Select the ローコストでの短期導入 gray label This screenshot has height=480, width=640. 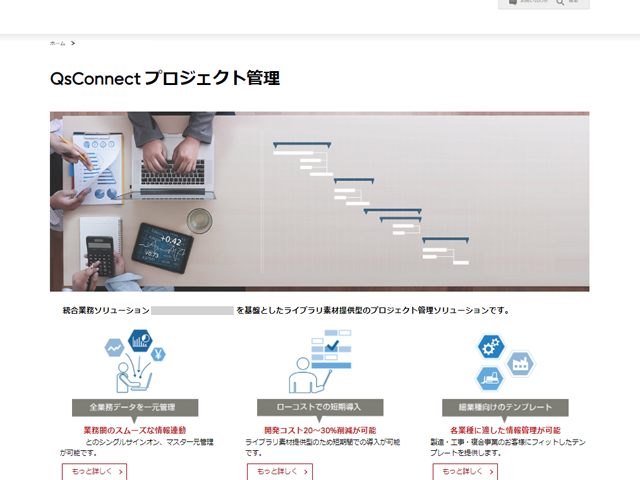point(320,407)
